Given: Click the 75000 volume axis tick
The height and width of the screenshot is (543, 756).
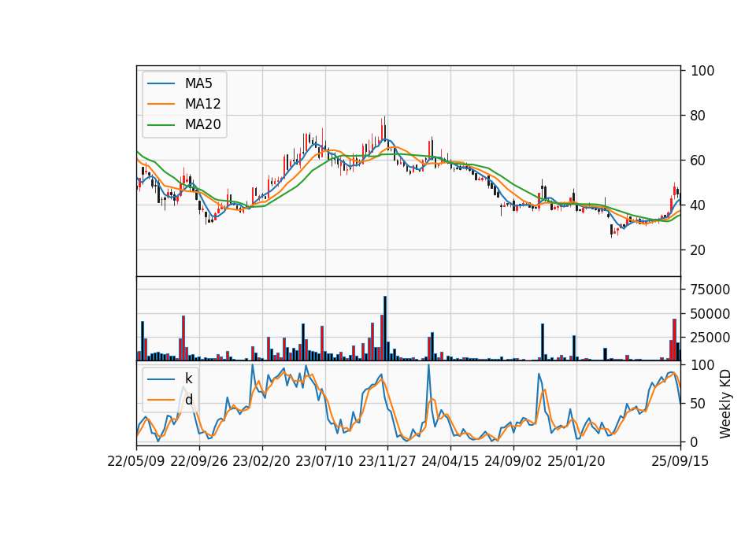Looking at the screenshot, I should [710, 290].
